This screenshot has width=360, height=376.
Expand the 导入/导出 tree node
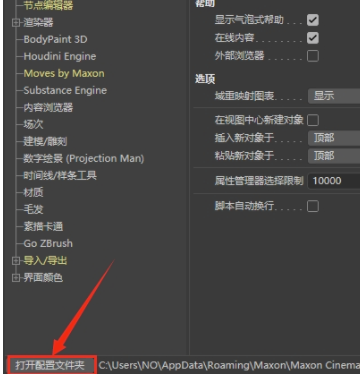pyautogui.click(x=15, y=261)
